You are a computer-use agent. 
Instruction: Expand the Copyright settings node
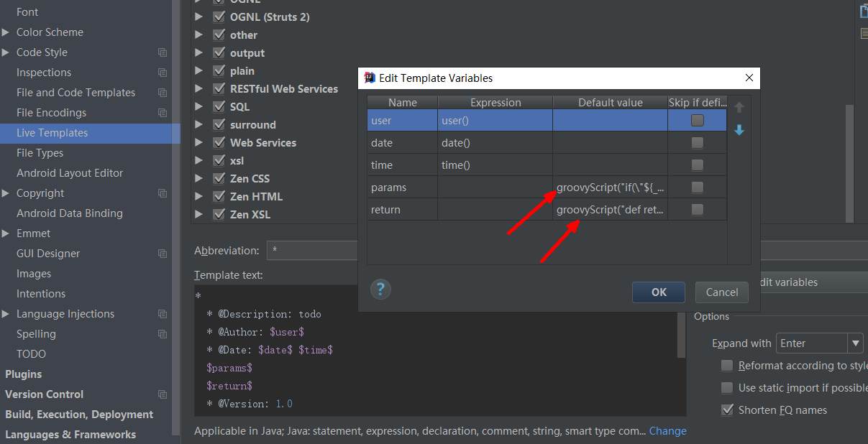(6, 193)
